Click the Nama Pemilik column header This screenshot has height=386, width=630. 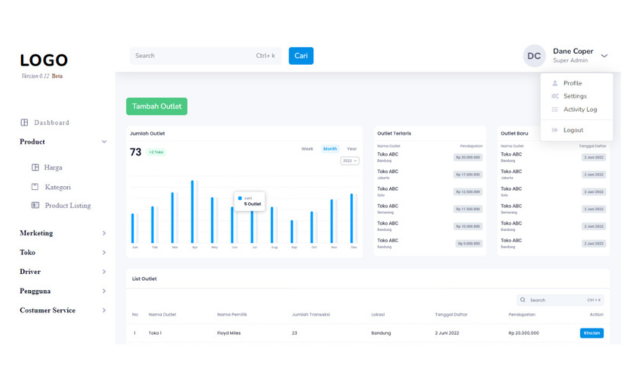pyautogui.click(x=232, y=315)
